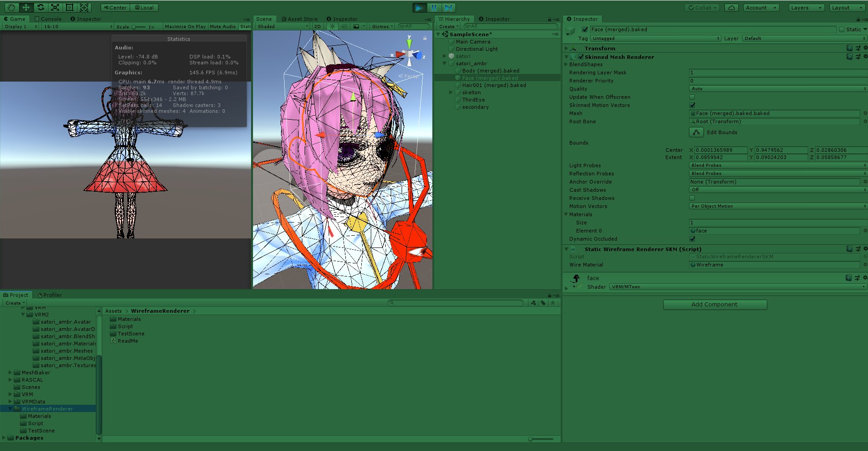The height and width of the screenshot is (451, 868).
Task: Toggle Skinned Motion Vectors checkbox
Action: point(692,105)
